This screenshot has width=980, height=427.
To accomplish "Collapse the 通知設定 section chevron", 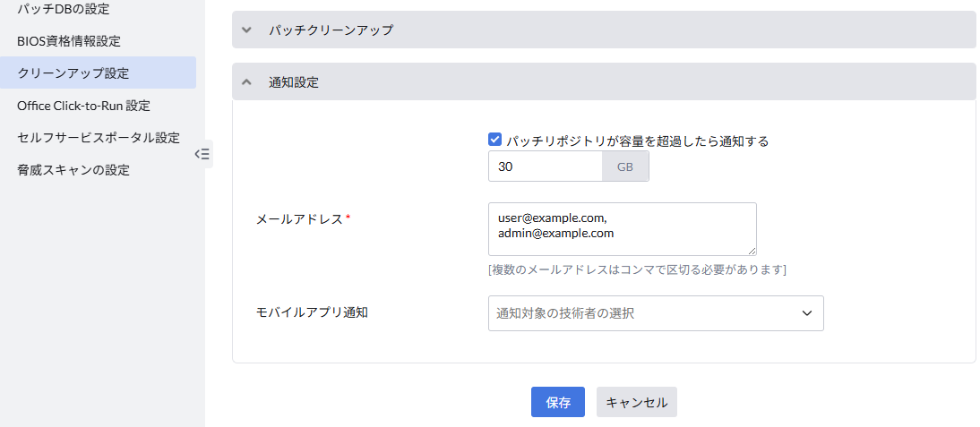I will (247, 81).
